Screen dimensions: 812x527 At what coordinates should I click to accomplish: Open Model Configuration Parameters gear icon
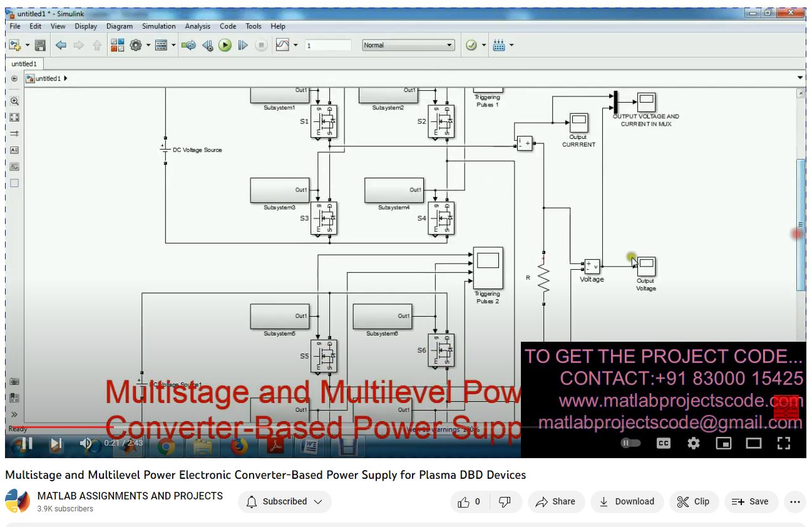tap(135, 45)
